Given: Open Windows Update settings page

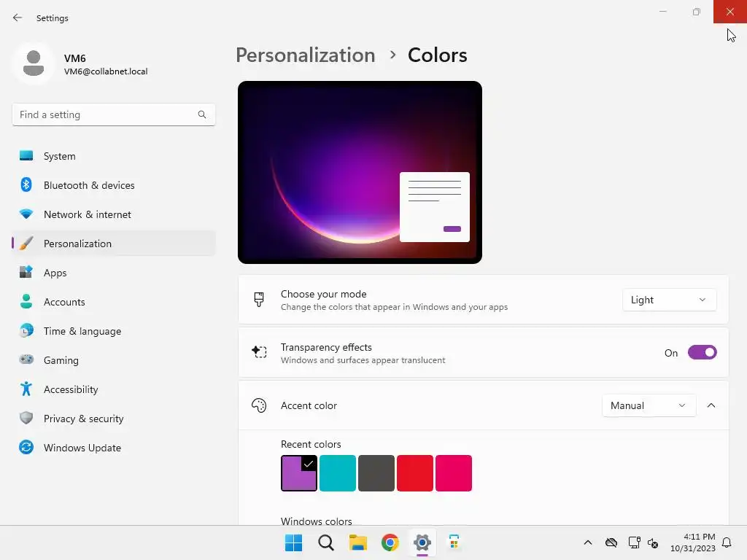Looking at the screenshot, I should point(114,448).
